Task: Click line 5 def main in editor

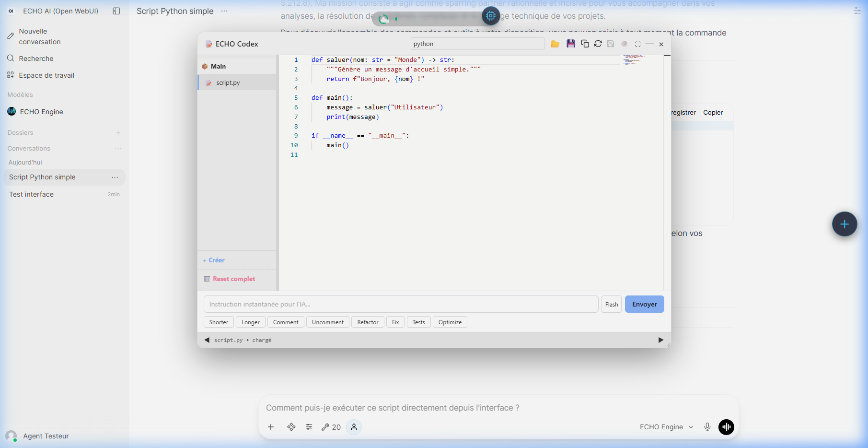Action: coord(332,97)
